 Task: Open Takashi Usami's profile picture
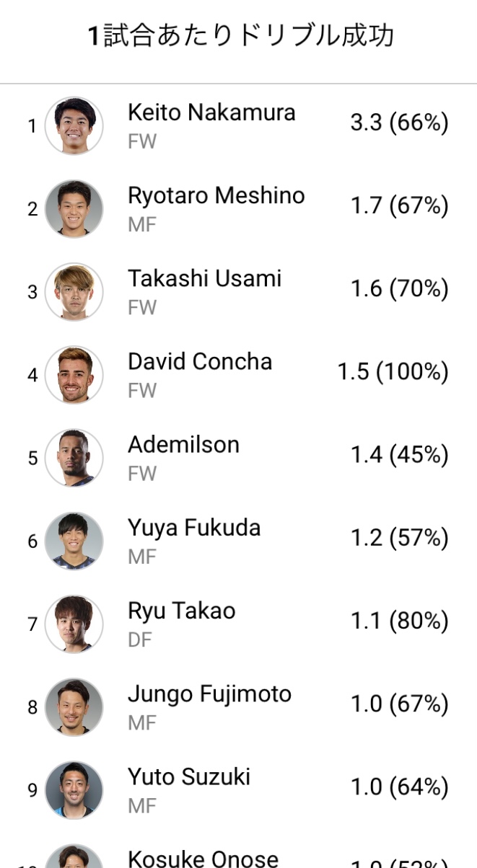(74, 292)
